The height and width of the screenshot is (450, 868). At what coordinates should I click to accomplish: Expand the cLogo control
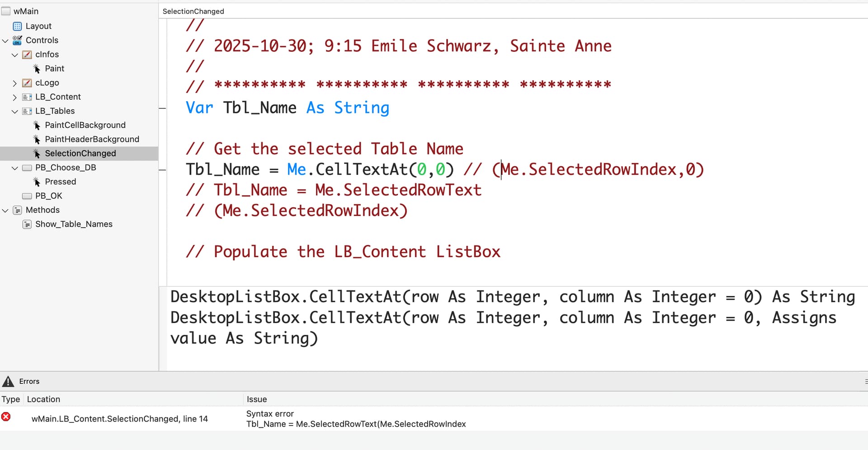point(14,83)
